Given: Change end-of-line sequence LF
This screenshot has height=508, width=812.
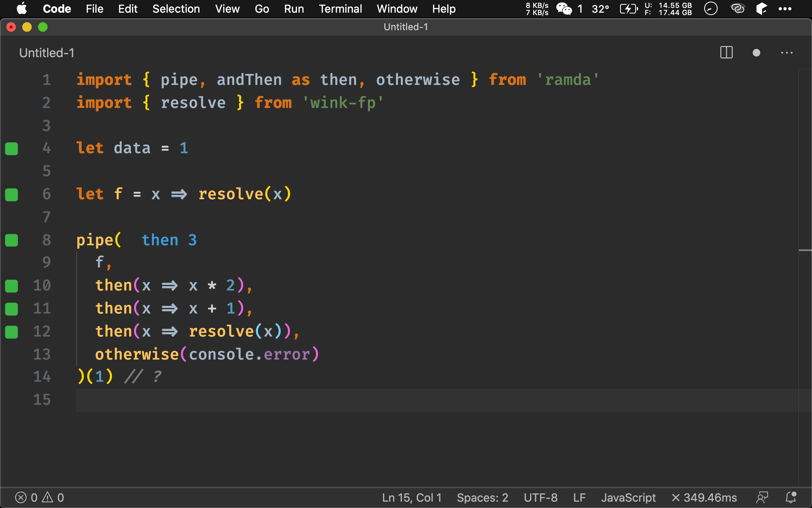Looking at the screenshot, I should pyautogui.click(x=579, y=498).
